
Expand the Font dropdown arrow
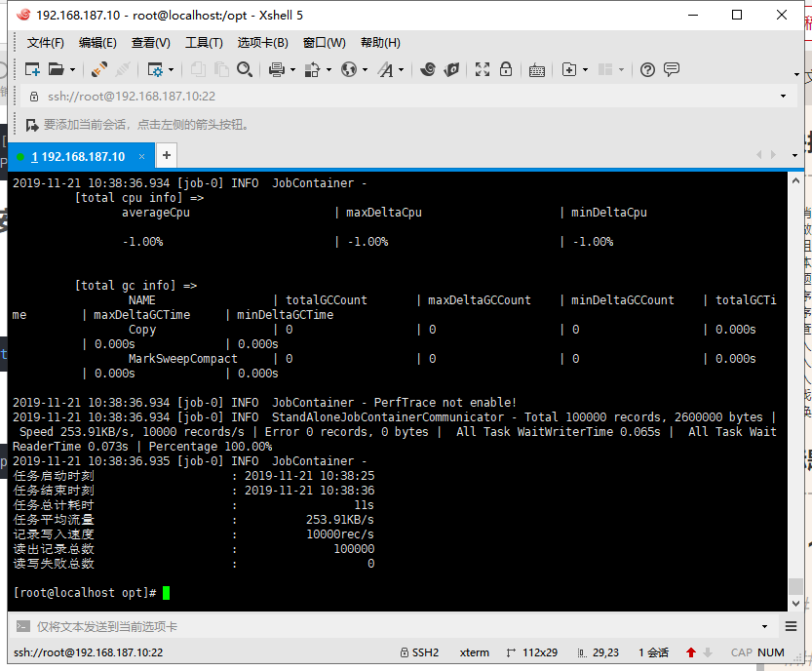pyautogui.click(x=401, y=69)
